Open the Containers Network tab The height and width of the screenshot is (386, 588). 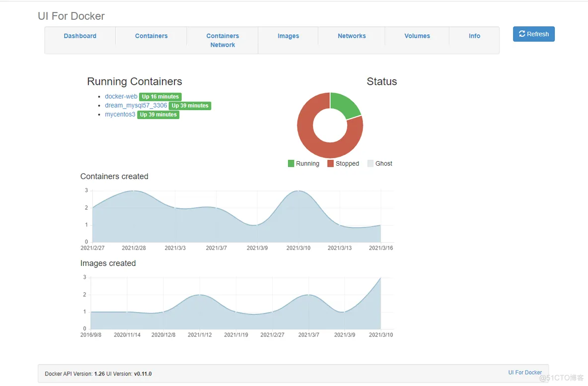coord(222,41)
